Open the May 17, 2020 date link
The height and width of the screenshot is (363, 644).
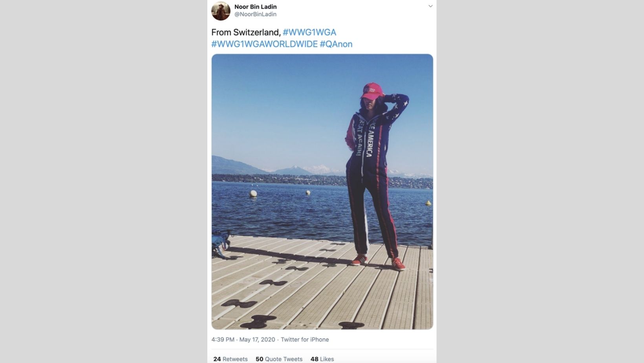[x=257, y=339]
